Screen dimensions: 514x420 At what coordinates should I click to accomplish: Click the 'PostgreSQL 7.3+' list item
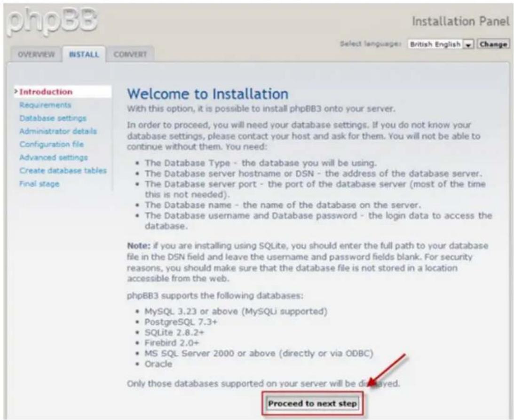click(181, 322)
